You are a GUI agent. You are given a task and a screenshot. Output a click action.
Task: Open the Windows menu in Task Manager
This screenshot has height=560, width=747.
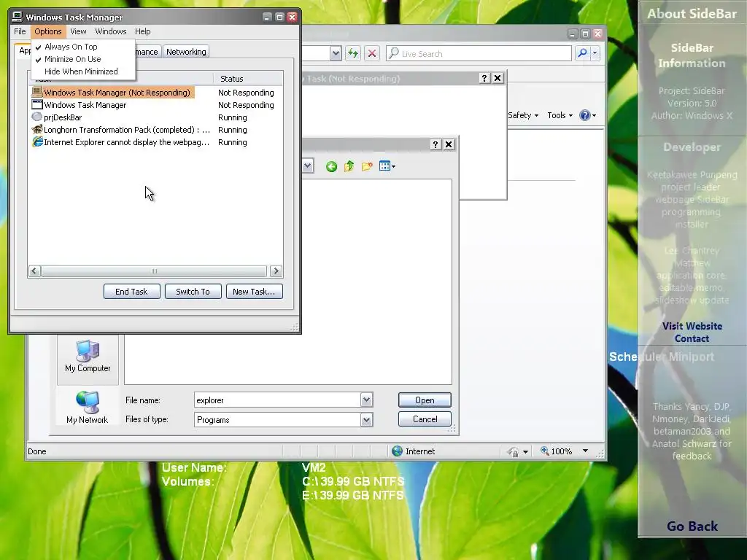[111, 31]
